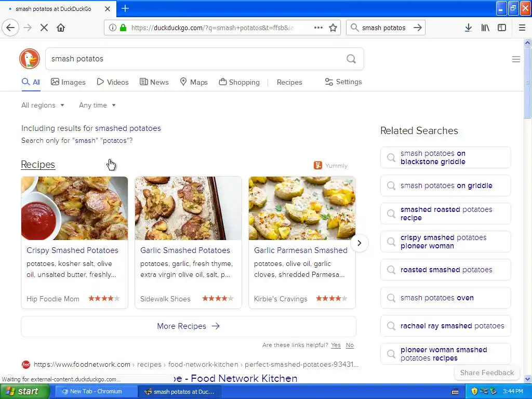The height and width of the screenshot is (399, 532).
Task: Click the Share Feedback button
Action: 487,373
